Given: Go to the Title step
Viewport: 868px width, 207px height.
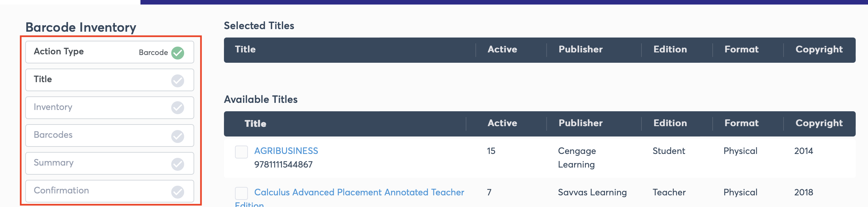Looking at the screenshot, I should [x=109, y=80].
